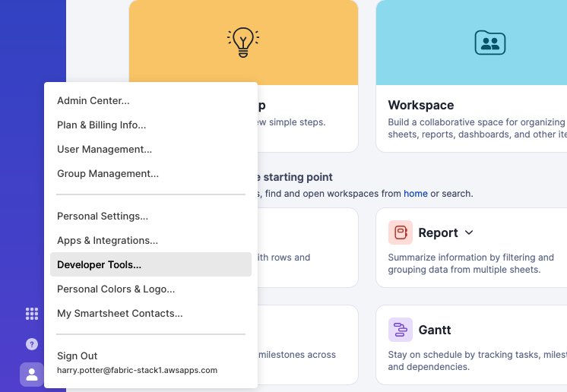The height and width of the screenshot is (392, 567).
Task: Click 'Stay on schedule by tracking tasks' text
Action: pyautogui.click(x=477, y=361)
